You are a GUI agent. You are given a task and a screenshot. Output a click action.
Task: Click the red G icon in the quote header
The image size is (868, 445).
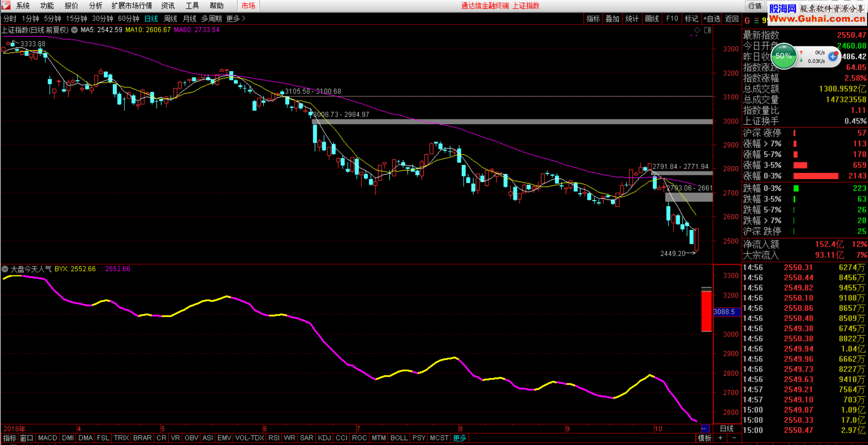pos(747,20)
